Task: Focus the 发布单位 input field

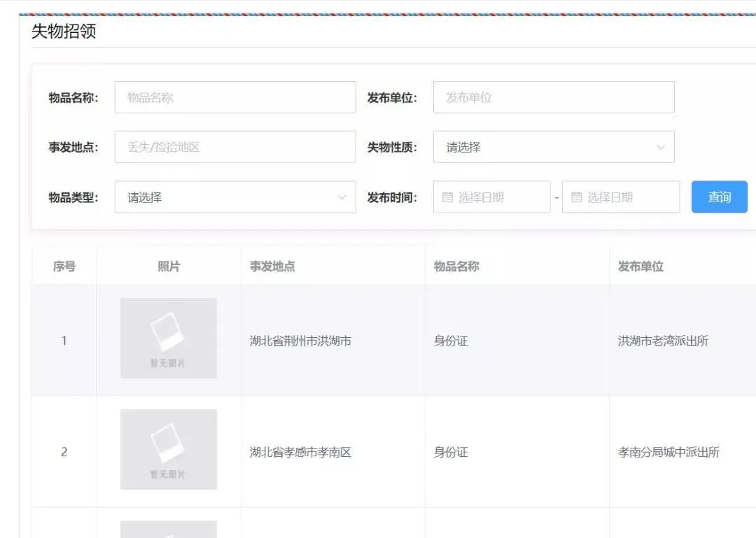Action: pos(553,98)
